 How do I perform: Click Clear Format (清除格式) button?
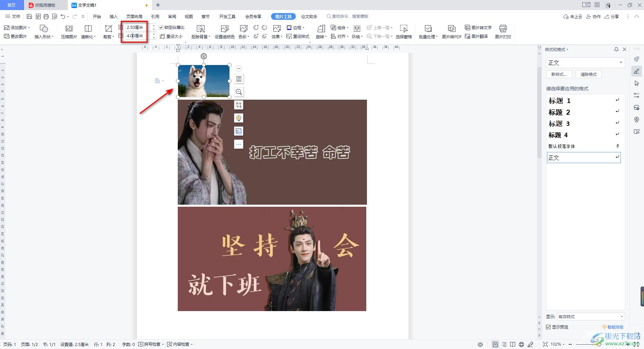coord(589,74)
